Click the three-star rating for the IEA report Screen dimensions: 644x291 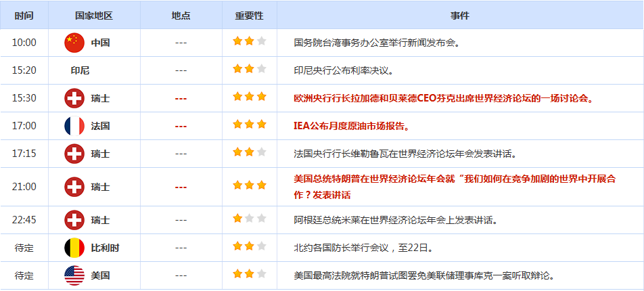[x=249, y=125]
